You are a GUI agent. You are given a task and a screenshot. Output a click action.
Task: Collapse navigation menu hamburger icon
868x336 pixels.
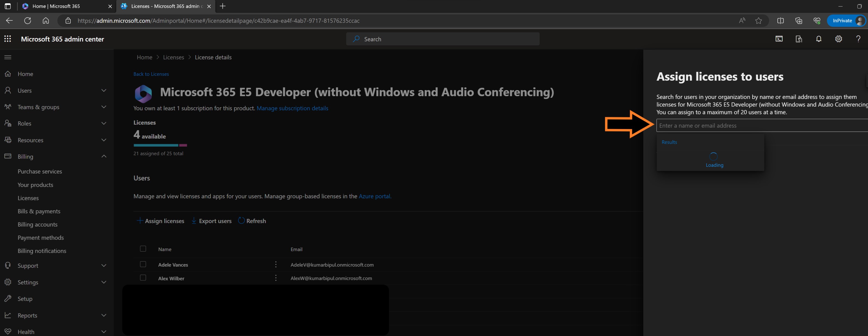(x=8, y=57)
